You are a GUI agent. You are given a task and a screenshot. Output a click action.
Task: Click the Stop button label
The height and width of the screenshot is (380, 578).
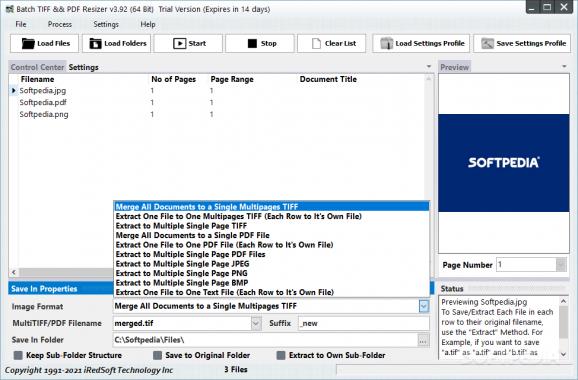(x=268, y=43)
